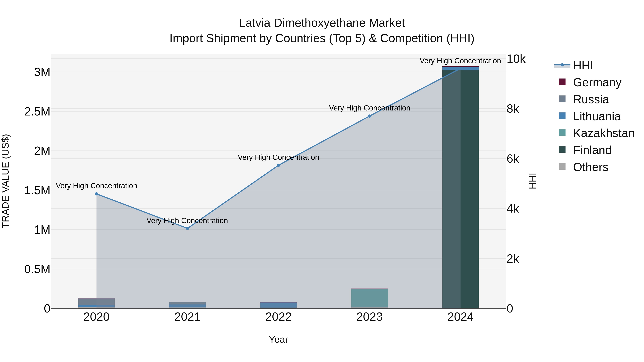The image size is (644, 362).
Task: Click the 2020 HHI data point
Action: click(96, 194)
